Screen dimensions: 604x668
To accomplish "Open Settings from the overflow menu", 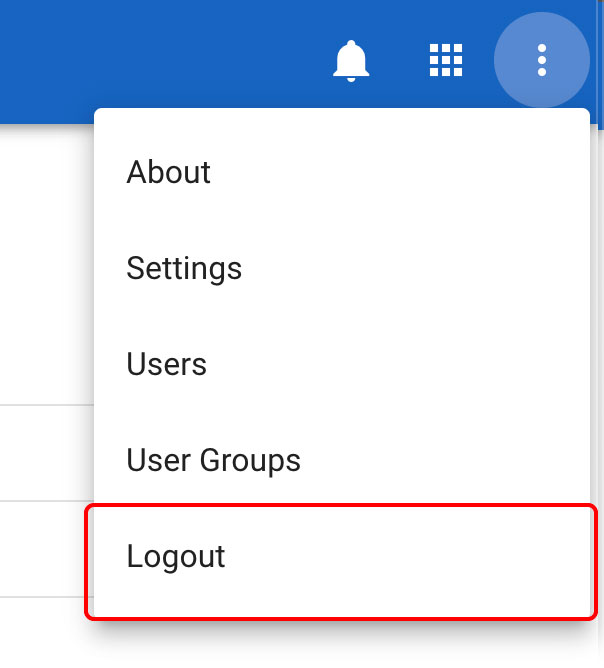I will tap(340, 268).
